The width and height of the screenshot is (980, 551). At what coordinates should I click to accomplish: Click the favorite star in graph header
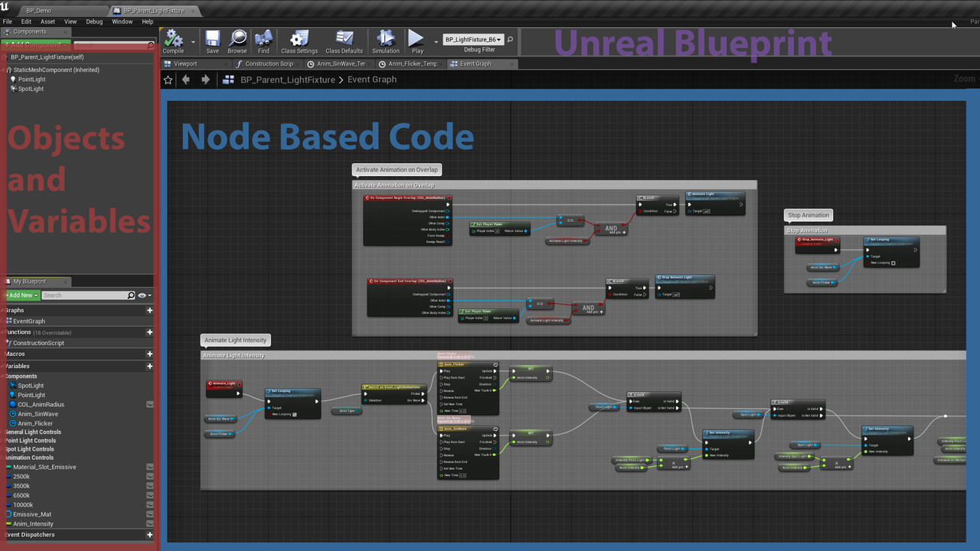click(168, 80)
